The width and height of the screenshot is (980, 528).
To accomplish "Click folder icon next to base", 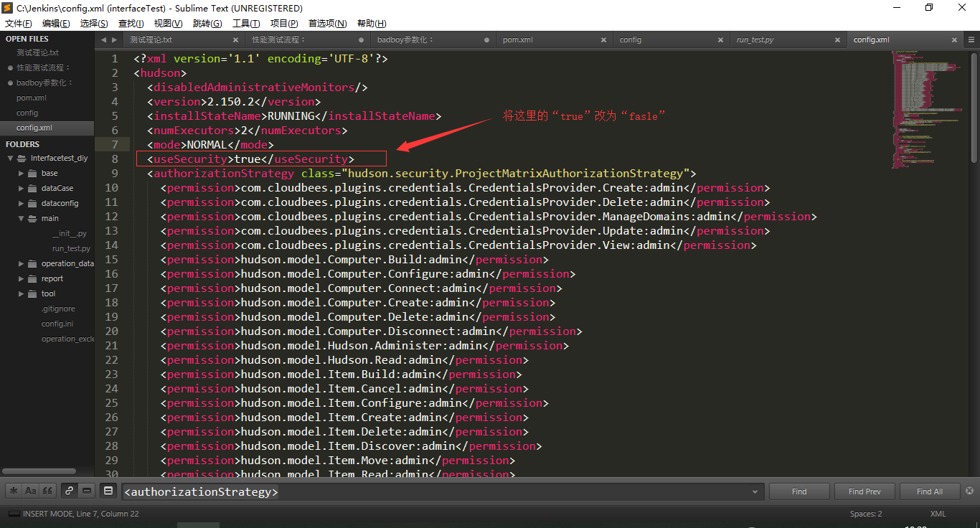I will tap(32, 173).
